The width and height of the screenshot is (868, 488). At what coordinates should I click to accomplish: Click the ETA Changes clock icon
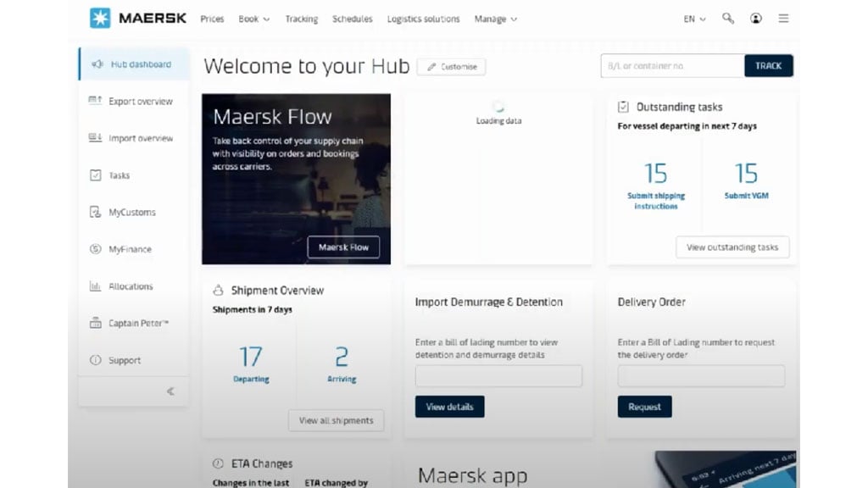coord(218,463)
